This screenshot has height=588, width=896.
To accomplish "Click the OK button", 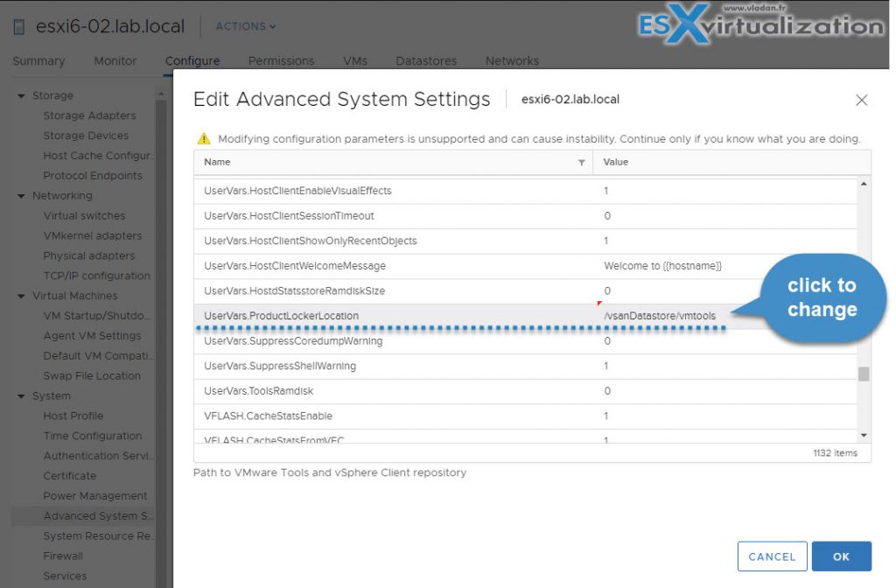I will pos(842,556).
